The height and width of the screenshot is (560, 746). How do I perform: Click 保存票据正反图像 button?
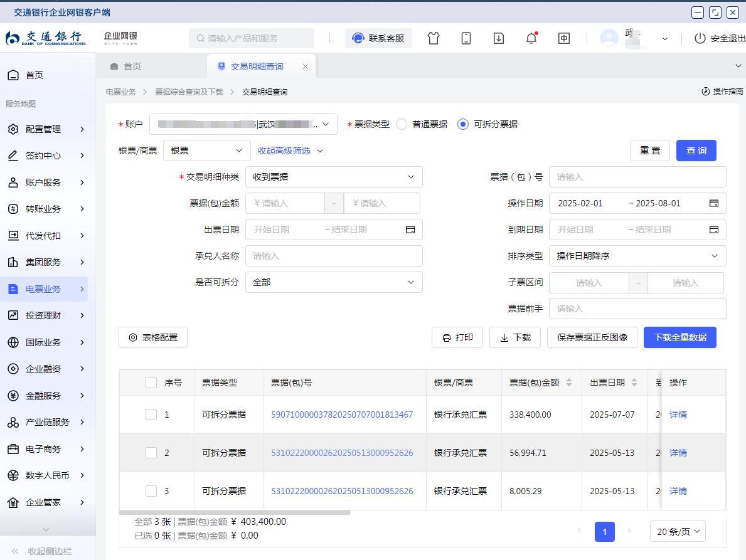click(x=592, y=337)
